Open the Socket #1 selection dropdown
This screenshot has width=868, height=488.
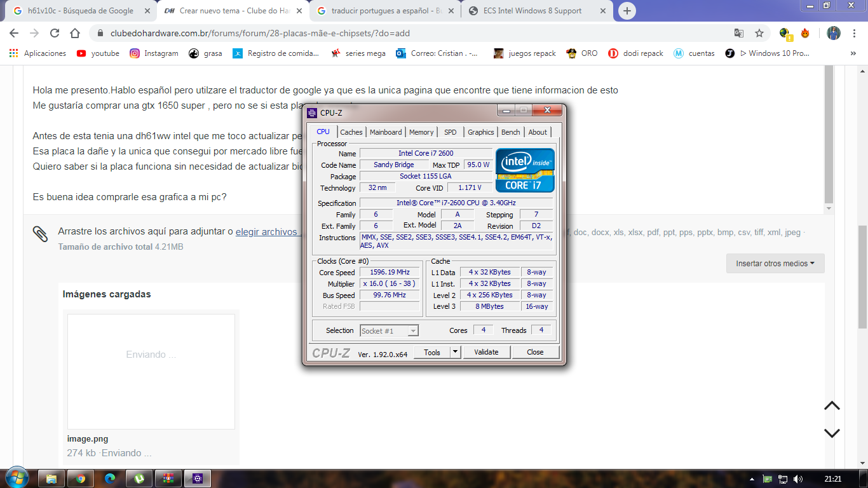pyautogui.click(x=389, y=330)
